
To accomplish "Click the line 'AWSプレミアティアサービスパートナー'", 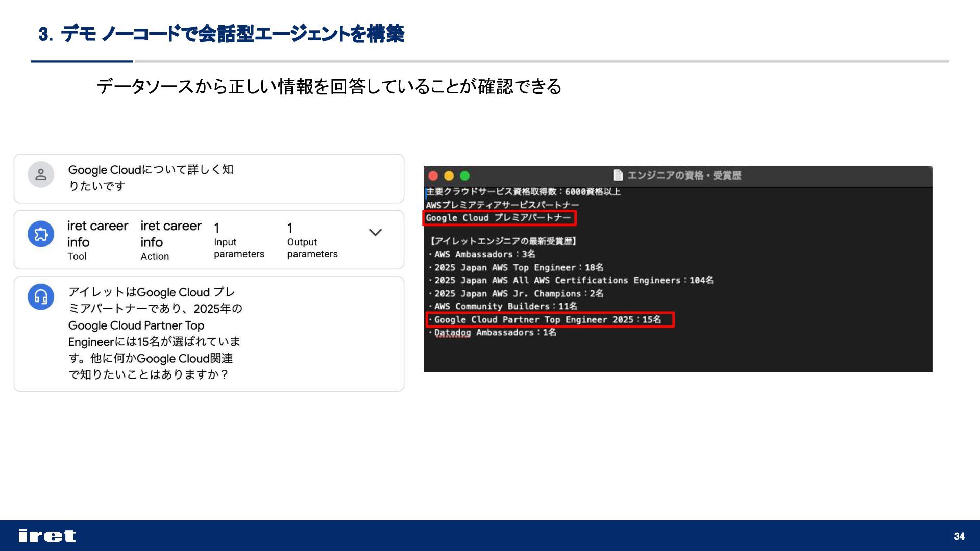I will click(502, 205).
